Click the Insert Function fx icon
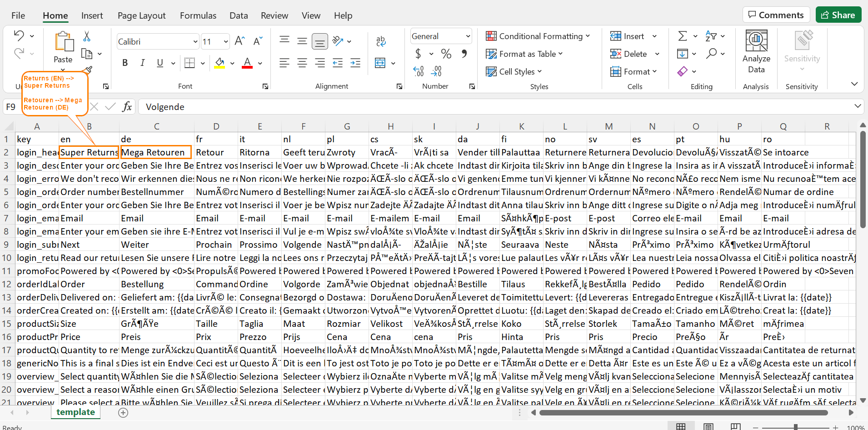This screenshot has height=430, width=868. 127,106
